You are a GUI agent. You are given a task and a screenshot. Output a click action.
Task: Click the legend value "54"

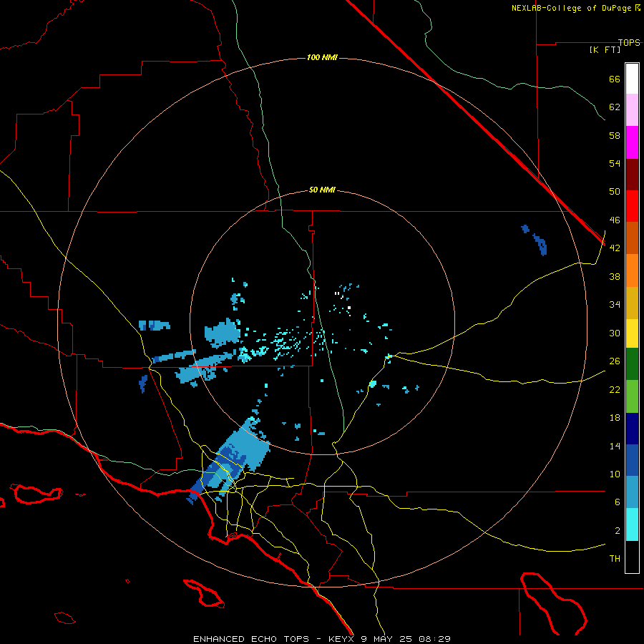tap(615, 163)
